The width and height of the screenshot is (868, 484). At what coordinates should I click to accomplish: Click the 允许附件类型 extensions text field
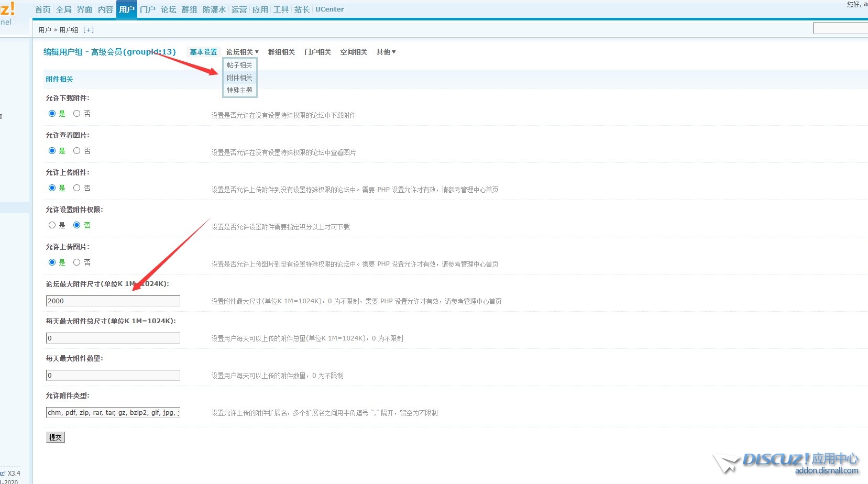113,413
